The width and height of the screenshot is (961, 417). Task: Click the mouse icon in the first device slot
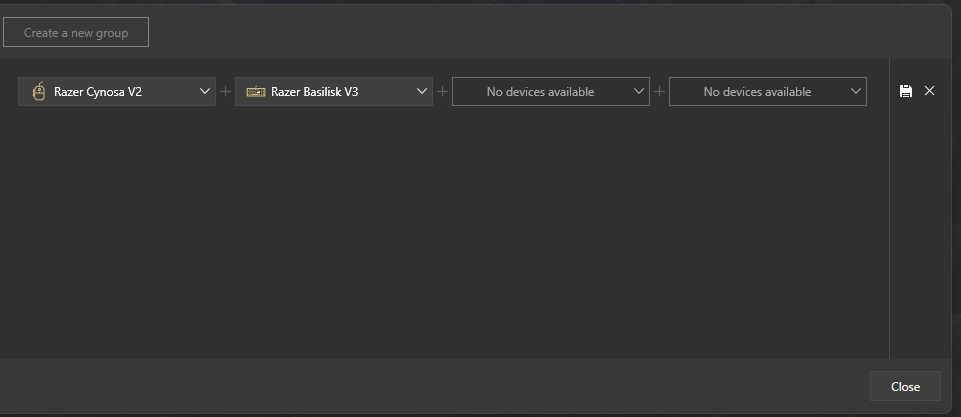tap(39, 92)
